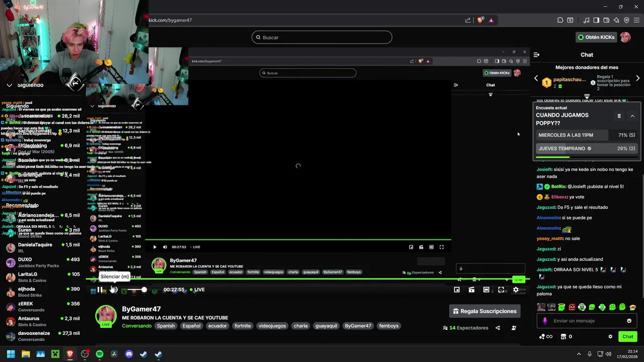Open the ByGamer47 channel avatar
This screenshot has width=644, height=362.
pos(106,316)
